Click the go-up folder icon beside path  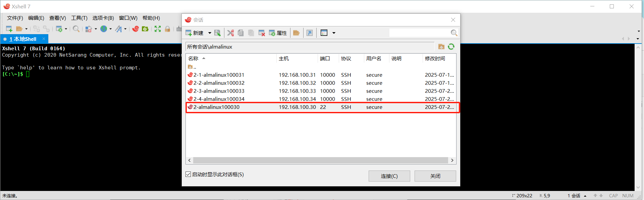coord(441,47)
